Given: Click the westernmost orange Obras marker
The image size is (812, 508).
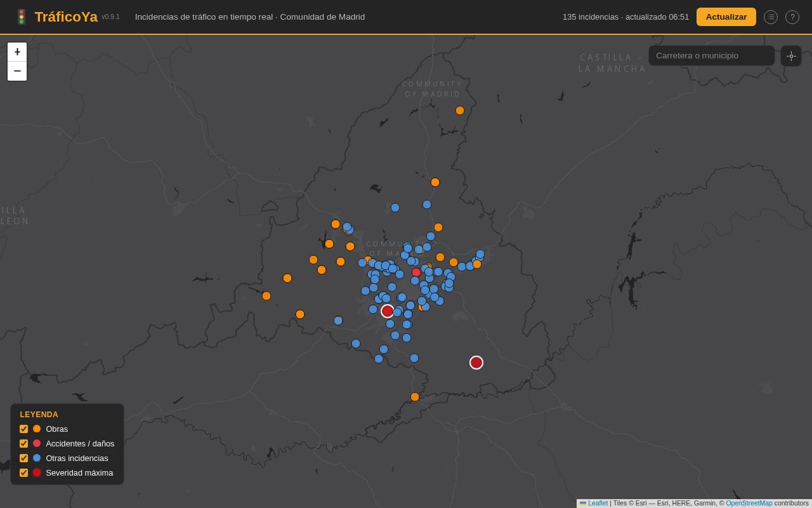Looking at the screenshot, I should [x=266, y=296].
